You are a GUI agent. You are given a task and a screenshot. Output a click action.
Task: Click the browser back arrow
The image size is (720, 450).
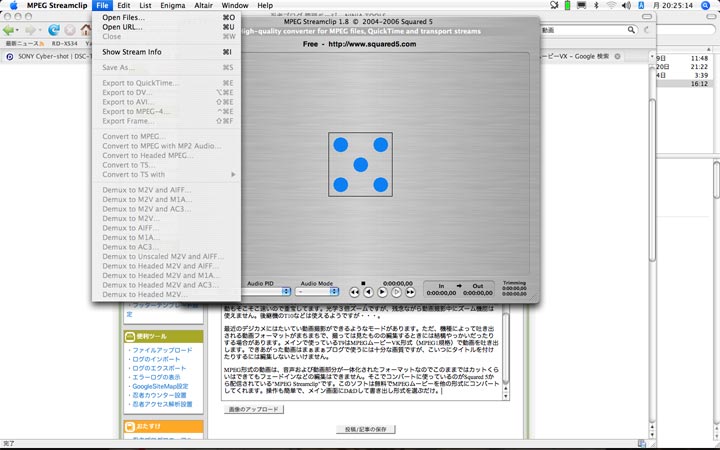8,30
